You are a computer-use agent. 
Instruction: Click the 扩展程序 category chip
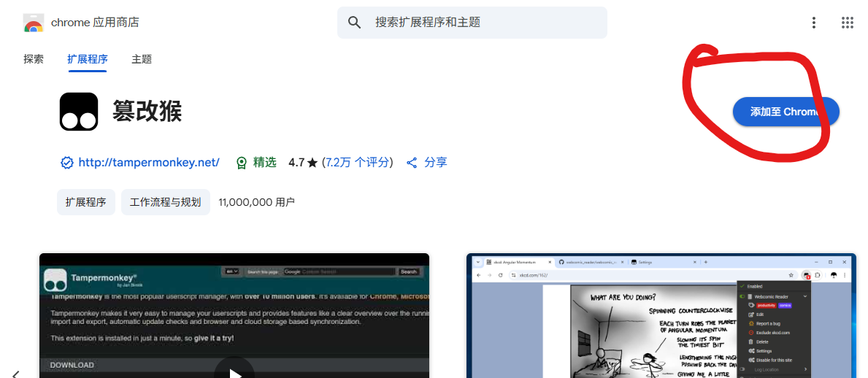coord(86,202)
